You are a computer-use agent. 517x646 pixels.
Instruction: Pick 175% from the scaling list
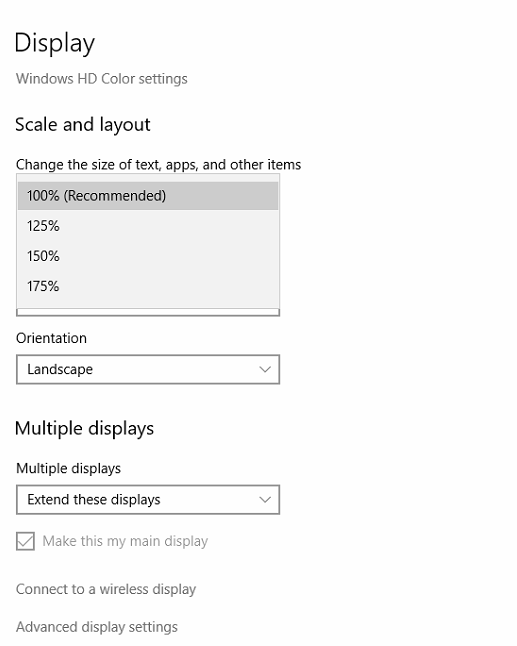[148, 286]
